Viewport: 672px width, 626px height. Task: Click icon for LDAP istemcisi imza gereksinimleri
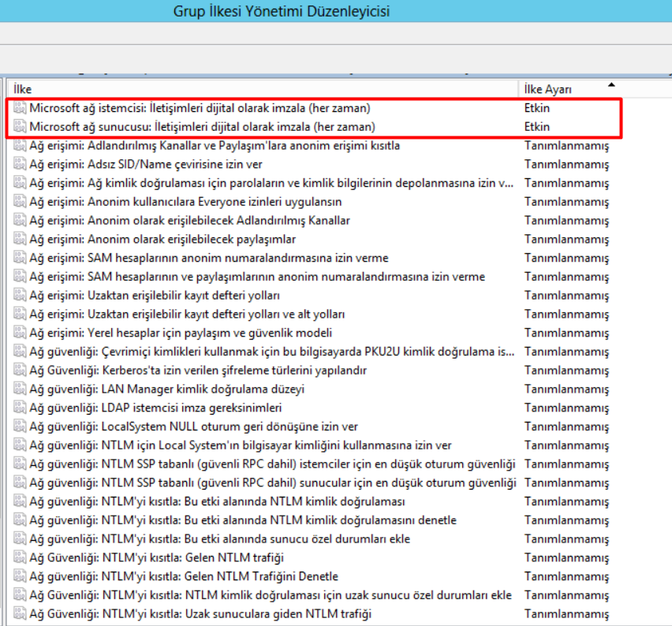tap(20, 408)
